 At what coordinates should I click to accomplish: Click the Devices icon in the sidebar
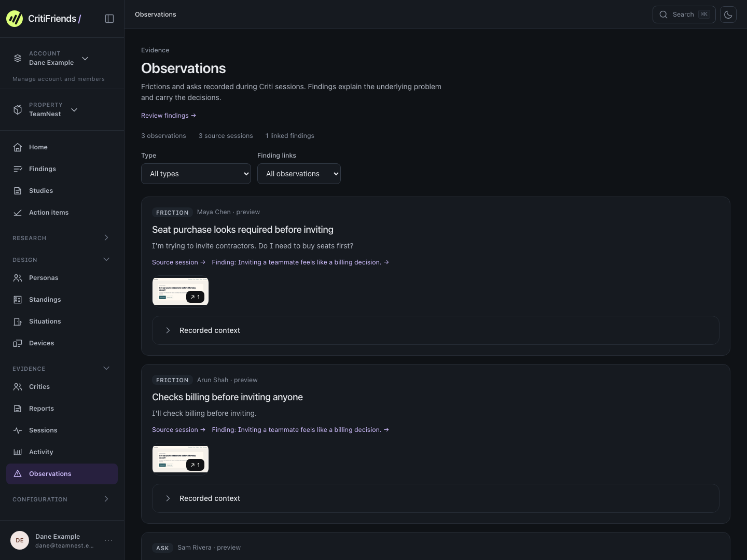click(18, 343)
